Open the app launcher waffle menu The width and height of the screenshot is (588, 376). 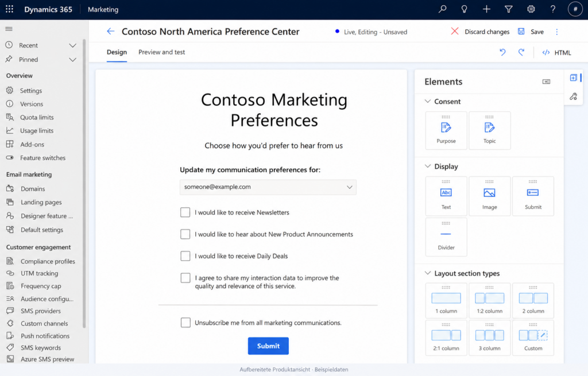pyautogui.click(x=9, y=9)
